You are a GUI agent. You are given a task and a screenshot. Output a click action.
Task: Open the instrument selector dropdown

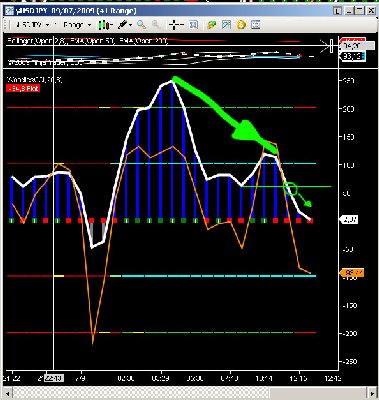coord(33,25)
